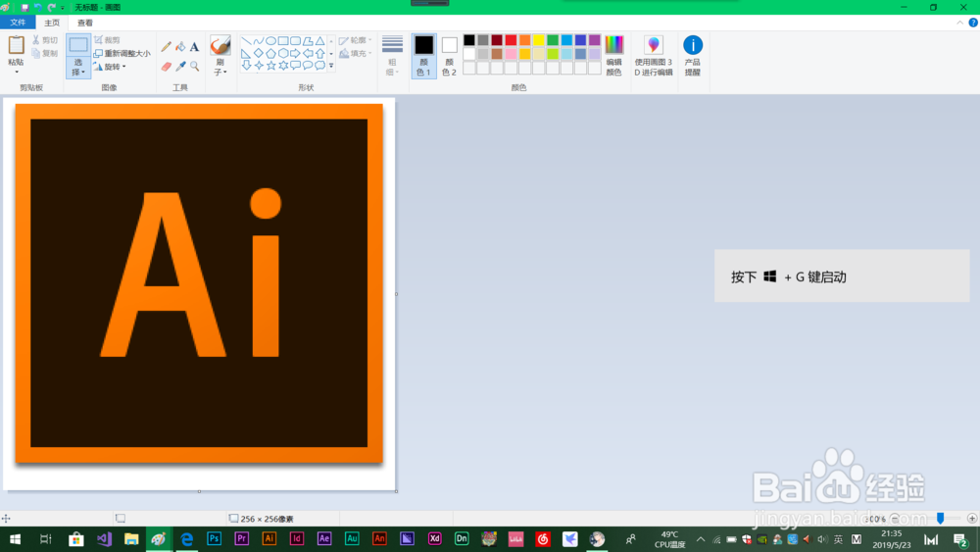Expand the shapes gallery more arrow
Screen dimensions: 980x552
[331, 65]
